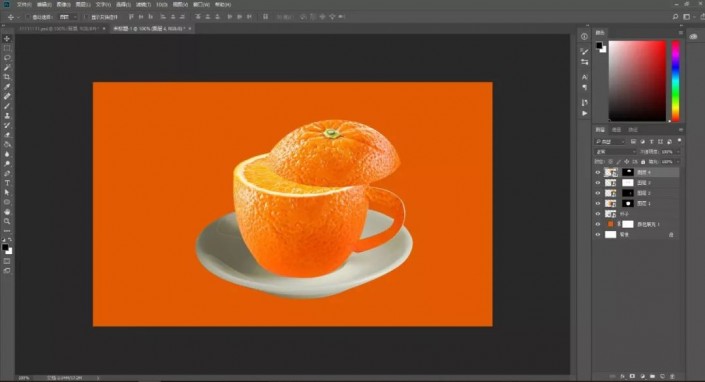Open the Layers panel flyout menu
Screen dimensions: 705x382
point(681,129)
